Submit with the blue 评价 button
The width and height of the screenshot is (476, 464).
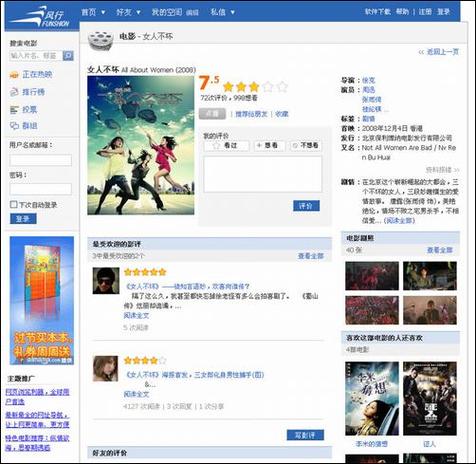click(306, 206)
